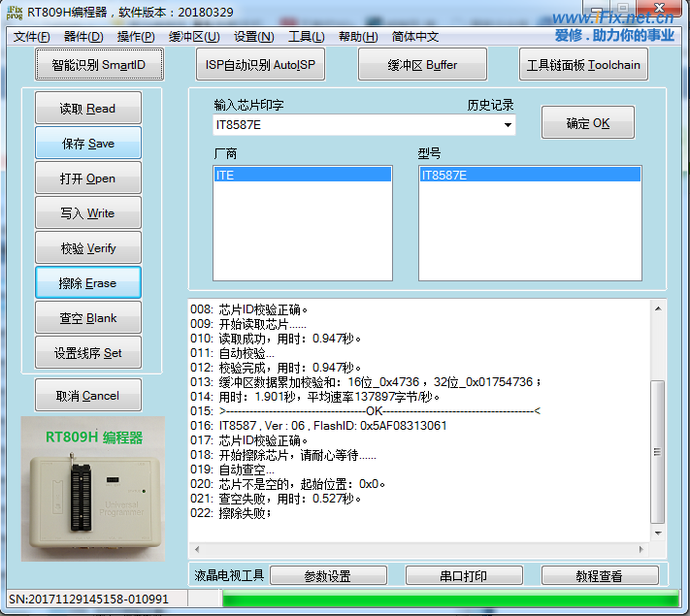
Task: Confirm with the 确定 OK button
Action: [588, 123]
